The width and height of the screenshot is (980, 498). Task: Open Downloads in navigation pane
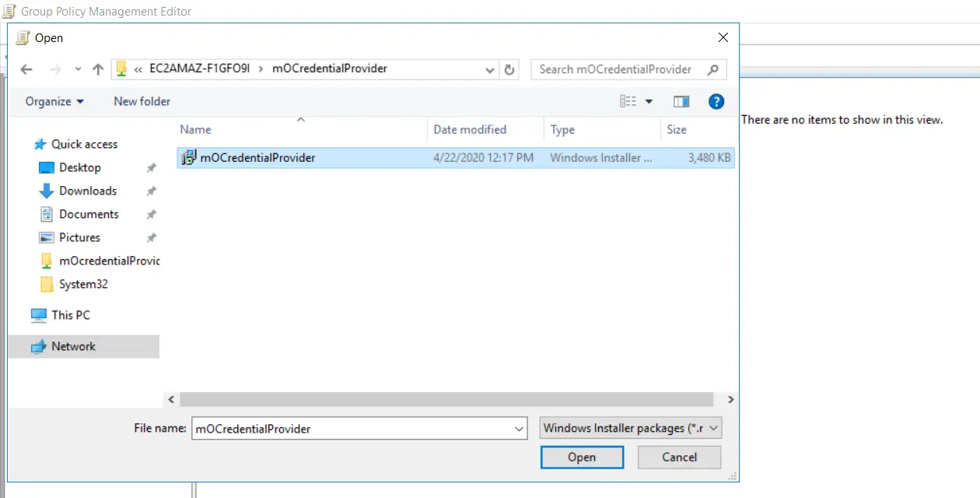pyautogui.click(x=88, y=191)
